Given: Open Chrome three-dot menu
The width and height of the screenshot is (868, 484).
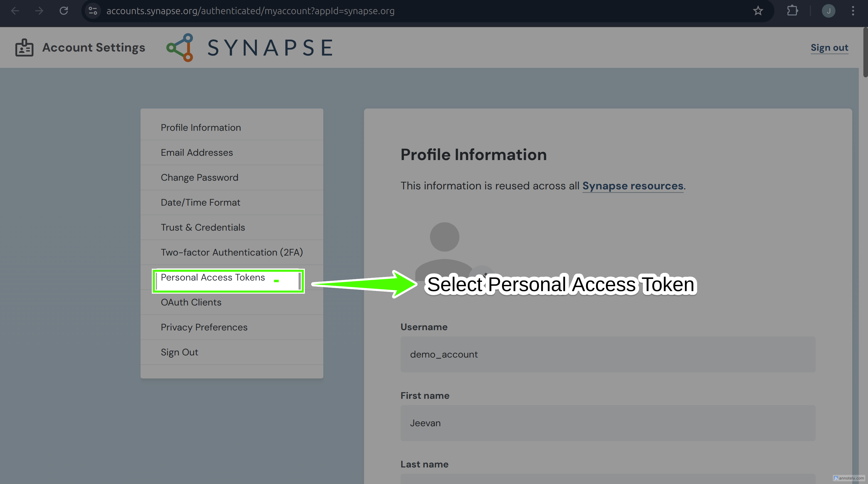Looking at the screenshot, I should pyautogui.click(x=853, y=11).
